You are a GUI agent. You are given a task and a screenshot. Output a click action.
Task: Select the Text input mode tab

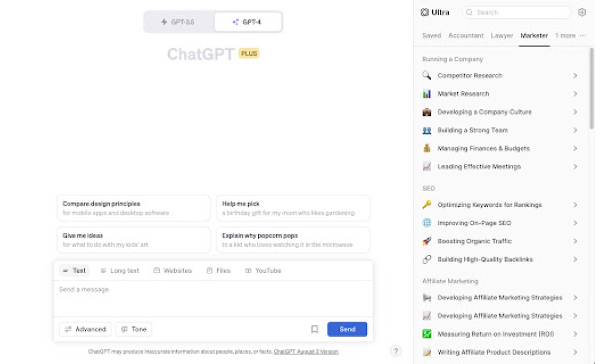(x=74, y=271)
